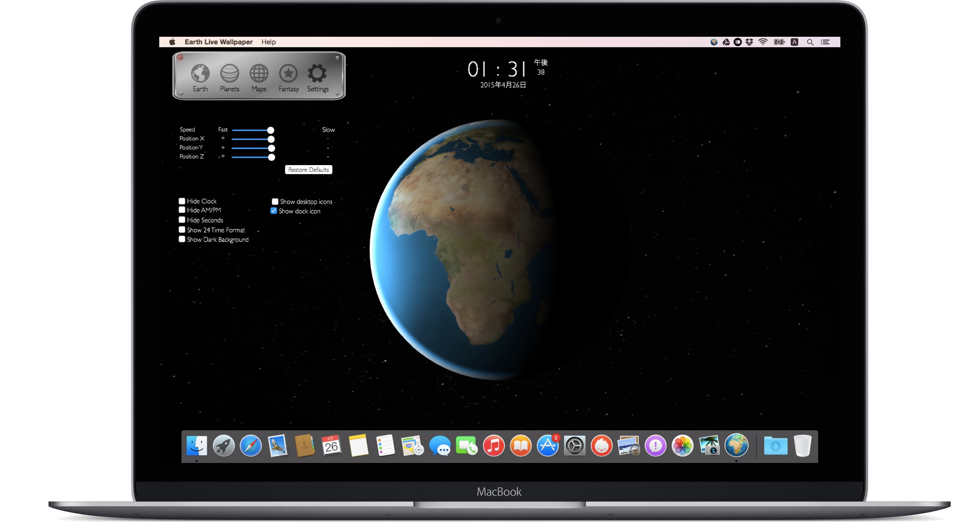Open the Wi-Fi menu from the menu bar
This screenshot has width=980, height=523.
click(x=762, y=42)
